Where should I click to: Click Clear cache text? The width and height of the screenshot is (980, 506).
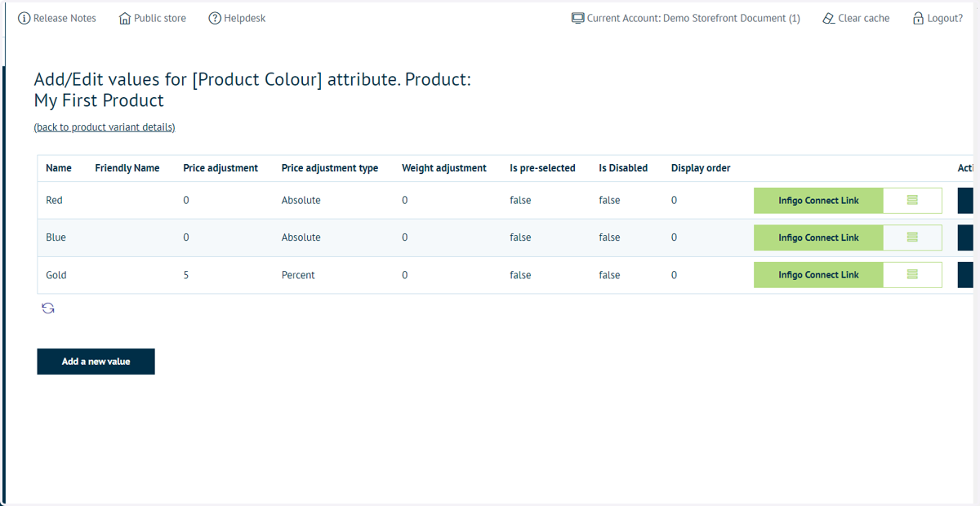[864, 18]
